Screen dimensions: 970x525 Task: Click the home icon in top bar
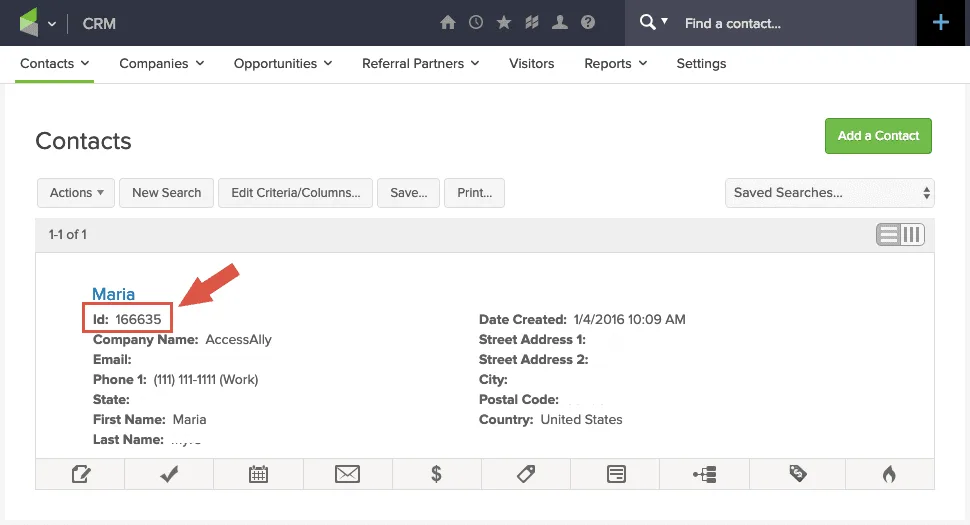coord(448,22)
